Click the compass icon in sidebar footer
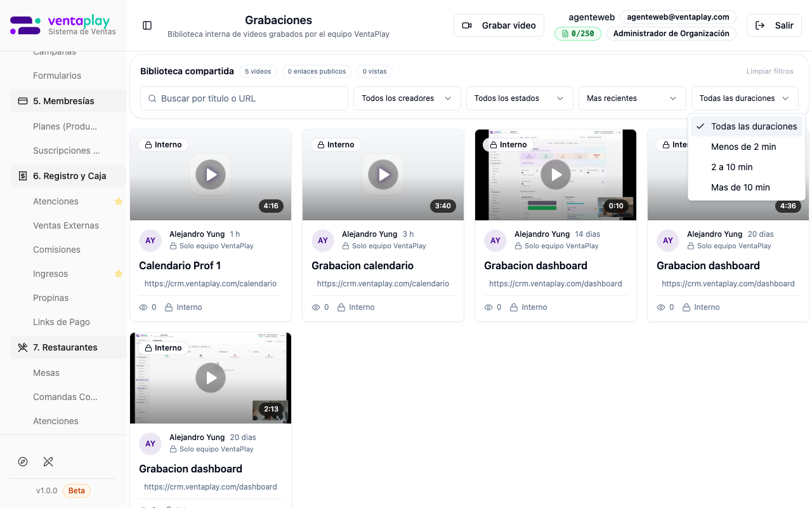Image resolution: width=812 pixels, height=508 pixels. 23,462
